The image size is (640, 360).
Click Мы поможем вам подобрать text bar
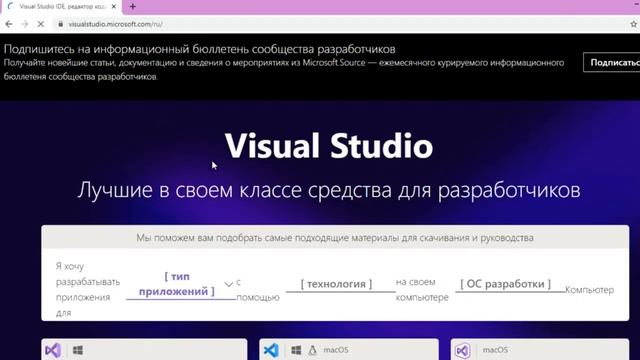pyautogui.click(x=335, y=238)
